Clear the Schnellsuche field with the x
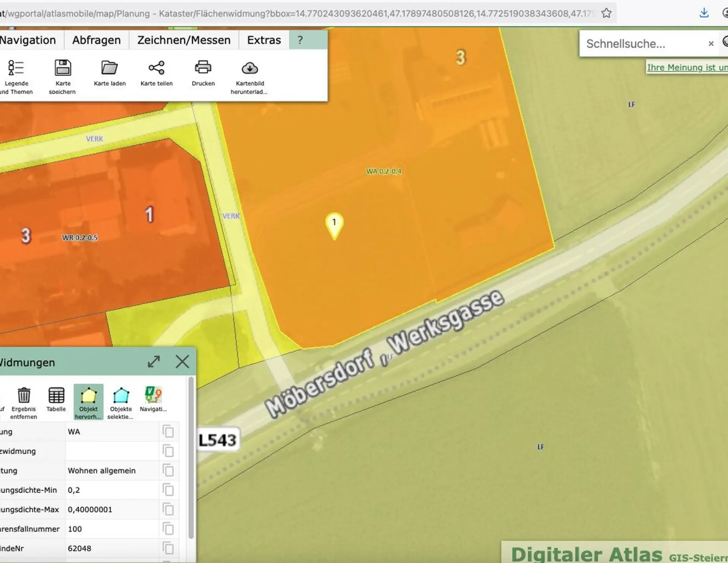Screen dimensions: 728x563 click(711, 44)
